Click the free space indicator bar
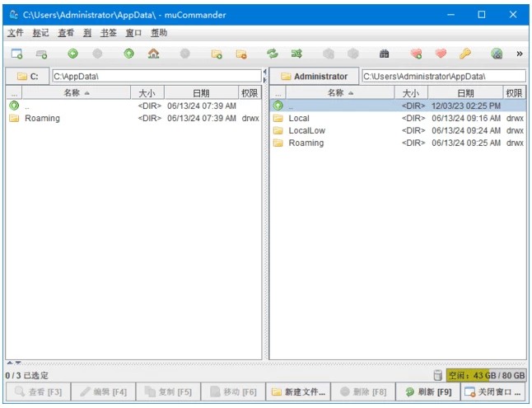Screen dimensions: 532x408 (486, 375)
